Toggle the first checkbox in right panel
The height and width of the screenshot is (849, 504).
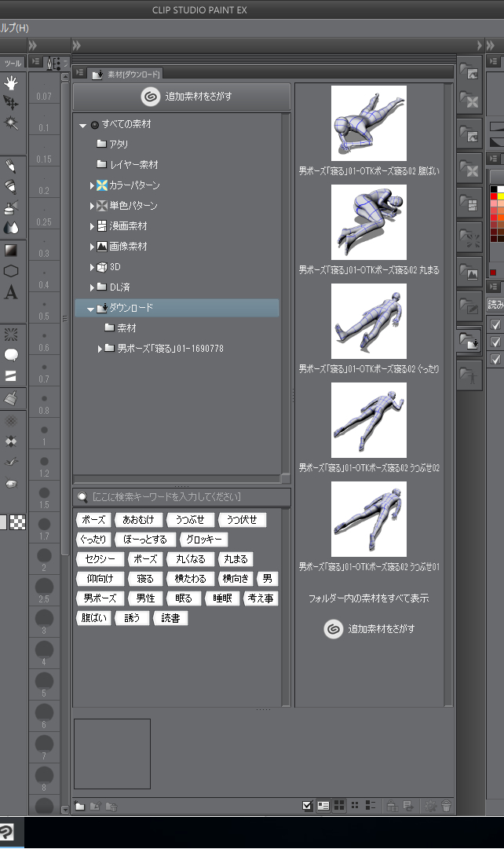(495, 325)
